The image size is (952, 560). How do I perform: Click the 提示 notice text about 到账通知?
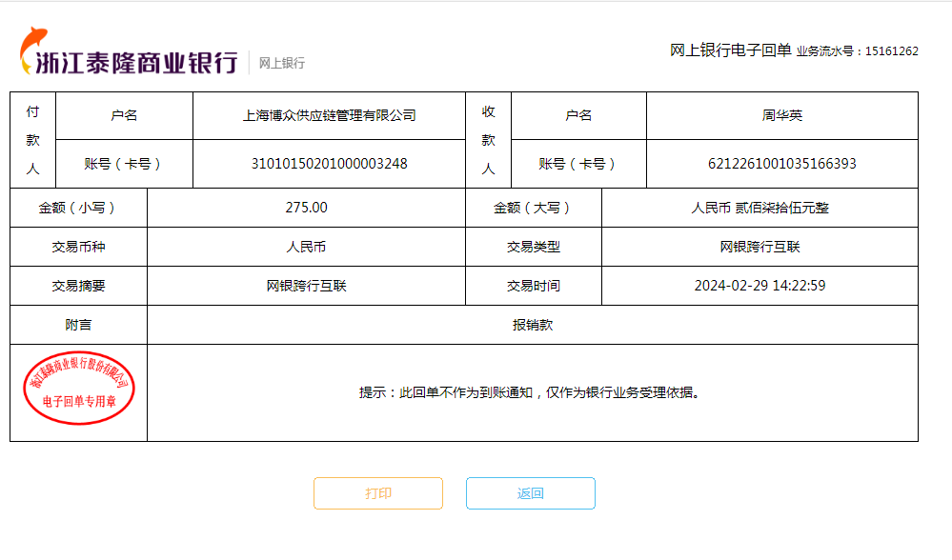point(530,392)
